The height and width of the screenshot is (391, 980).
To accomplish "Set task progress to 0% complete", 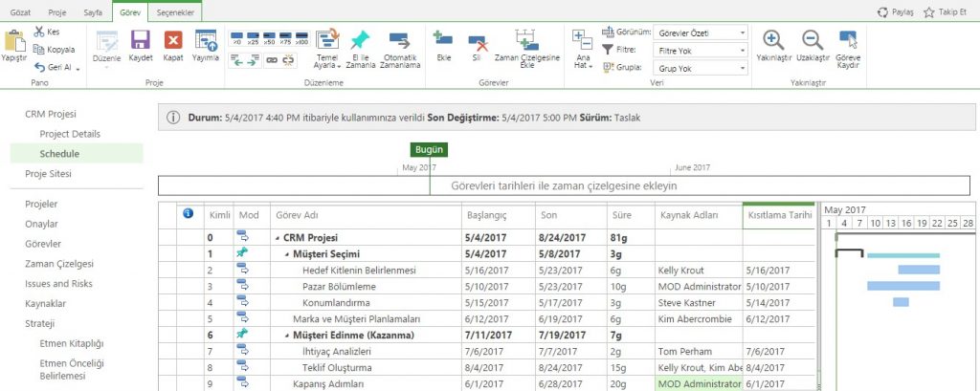I will [x=237, y=39].
